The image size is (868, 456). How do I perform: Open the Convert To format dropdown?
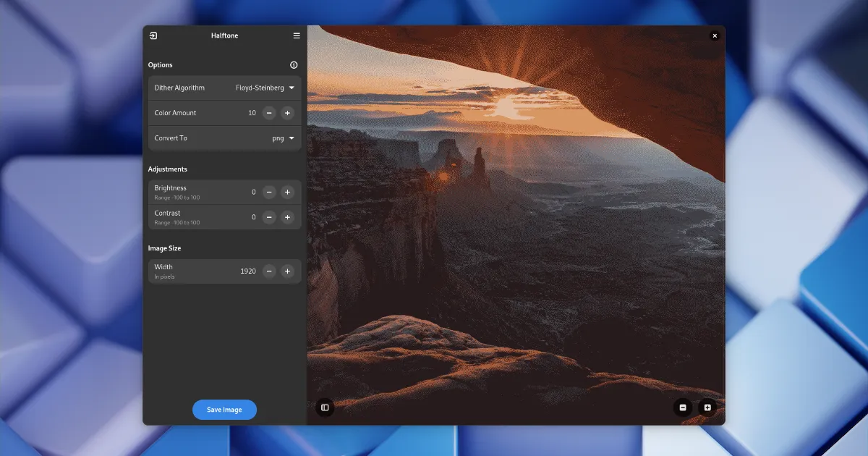tap(283, 138)
